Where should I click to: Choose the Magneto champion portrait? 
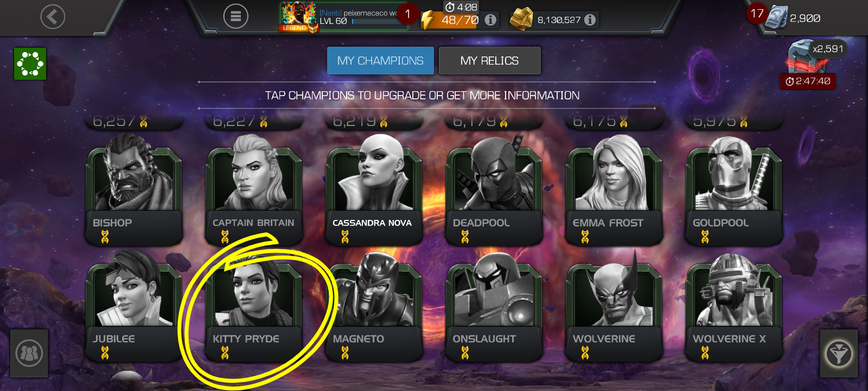(374, 307)
